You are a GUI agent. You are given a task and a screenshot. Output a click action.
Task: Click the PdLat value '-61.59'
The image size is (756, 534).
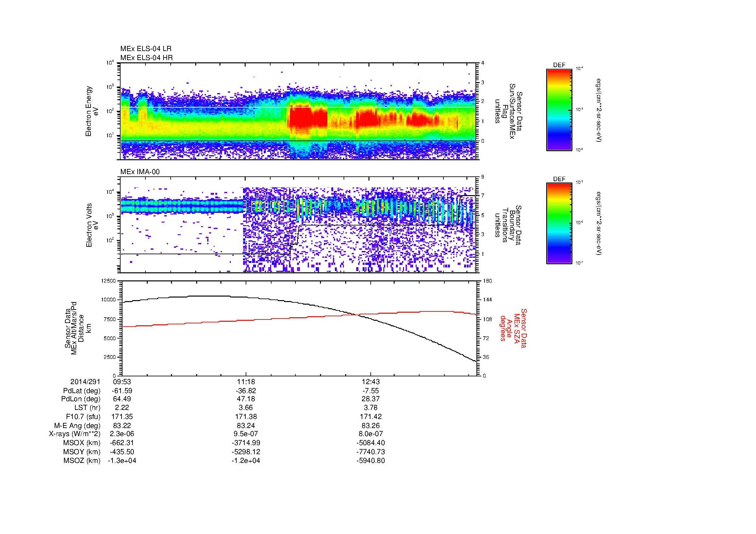coord(122,391)
